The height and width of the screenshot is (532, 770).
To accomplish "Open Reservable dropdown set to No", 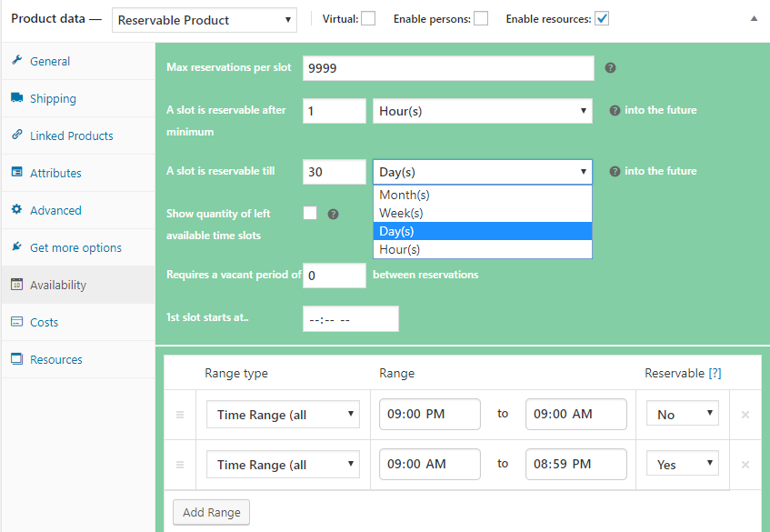I will (682, 415).
